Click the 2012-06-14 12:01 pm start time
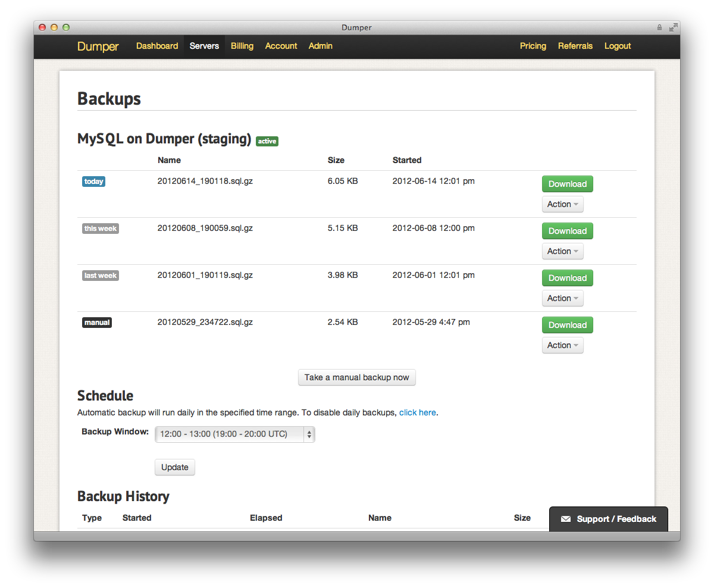 [x=434, y=181]
